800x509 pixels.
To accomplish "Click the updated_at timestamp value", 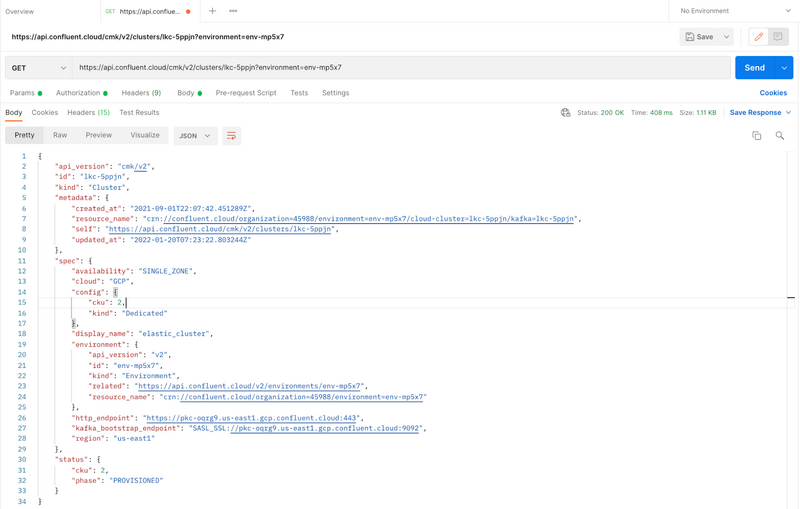I will click(191, 240).
